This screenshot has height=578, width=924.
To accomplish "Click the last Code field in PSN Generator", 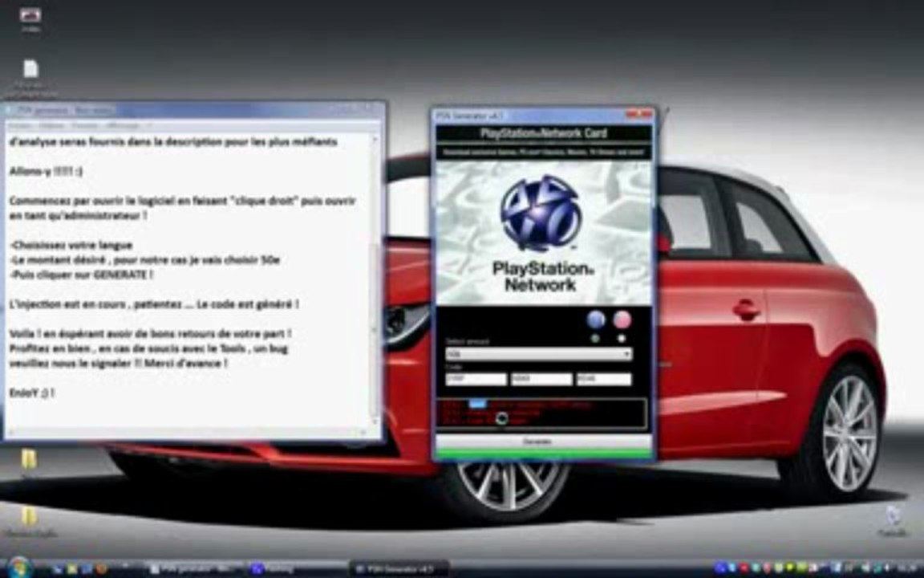I will coord(604,379).
